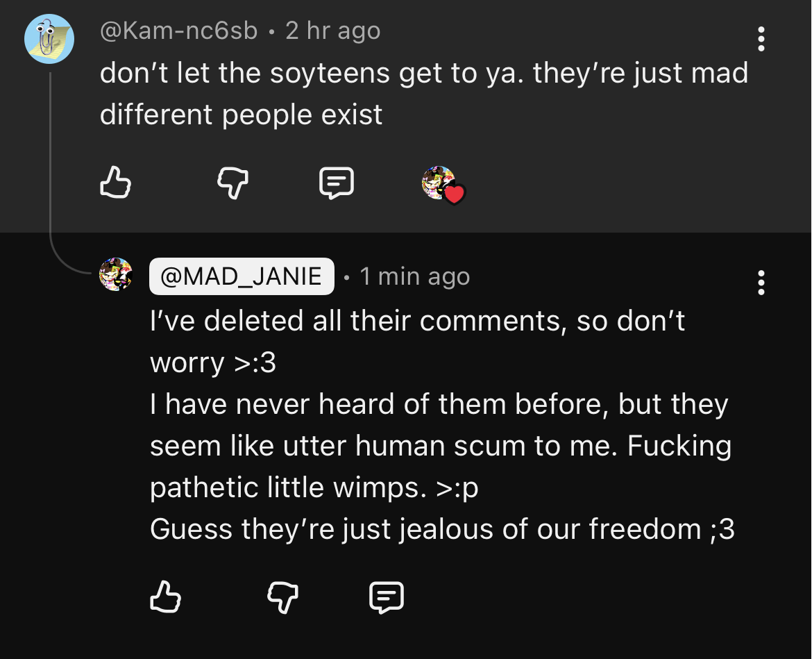
Task: Tap the "different people exist" text line
Action: click(241, 115)
